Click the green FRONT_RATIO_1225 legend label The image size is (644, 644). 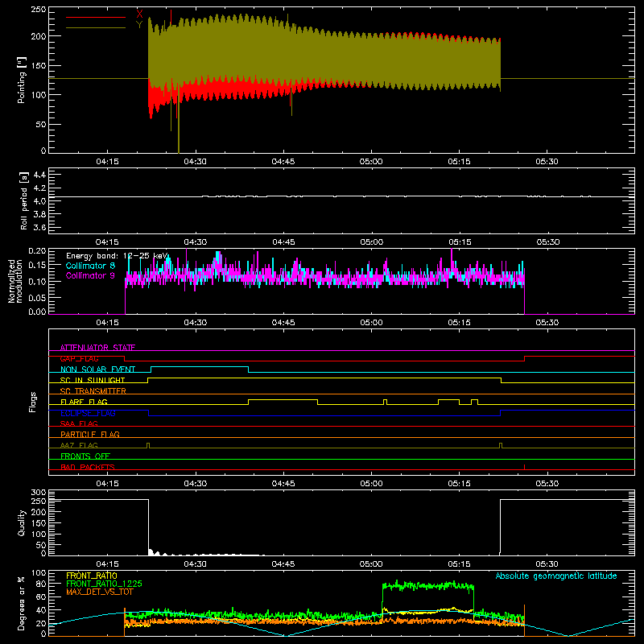click(105, 584)
